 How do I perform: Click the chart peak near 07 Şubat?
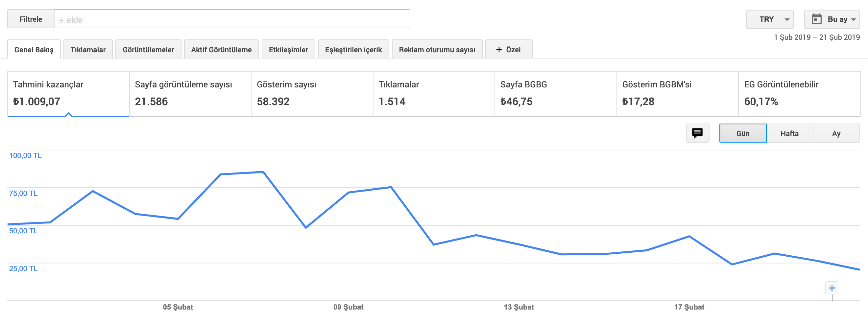pos(263,172)
